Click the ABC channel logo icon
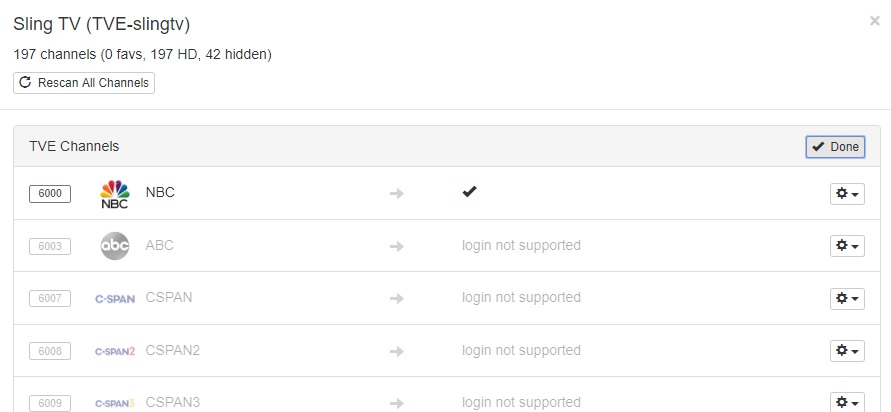891x412 pixels. point(115,246)
